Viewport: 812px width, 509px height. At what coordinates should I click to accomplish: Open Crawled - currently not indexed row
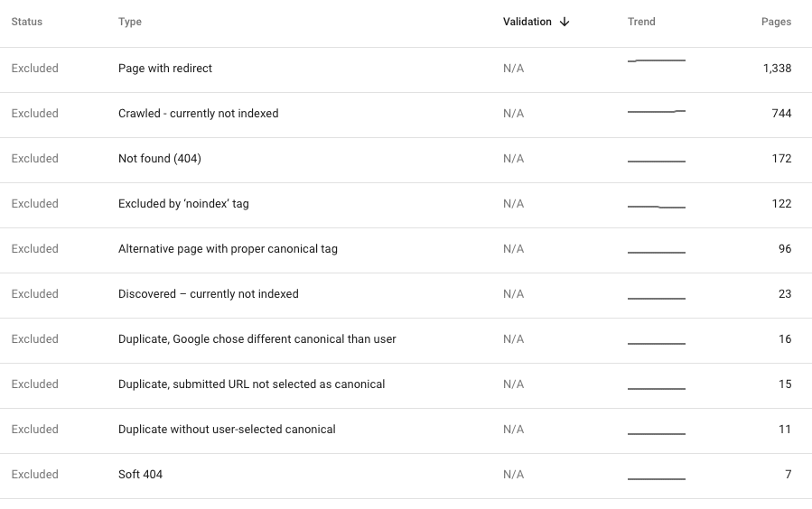pyautogui.click(x=406, y=115)
